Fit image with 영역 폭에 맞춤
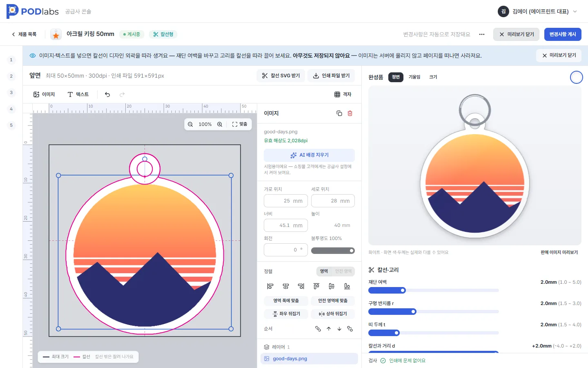 pyautogui.click(x=286, y=301)
